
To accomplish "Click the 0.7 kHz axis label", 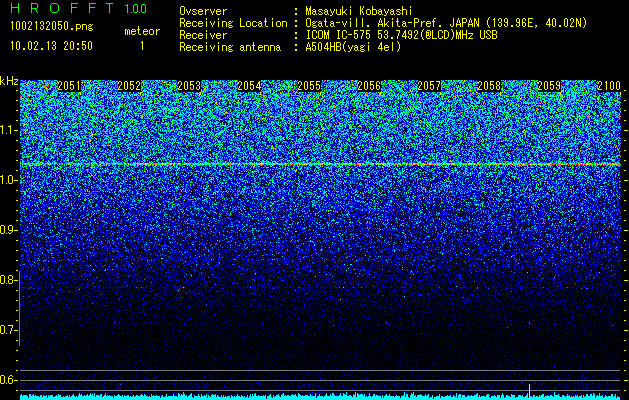I will coord(7,330).
